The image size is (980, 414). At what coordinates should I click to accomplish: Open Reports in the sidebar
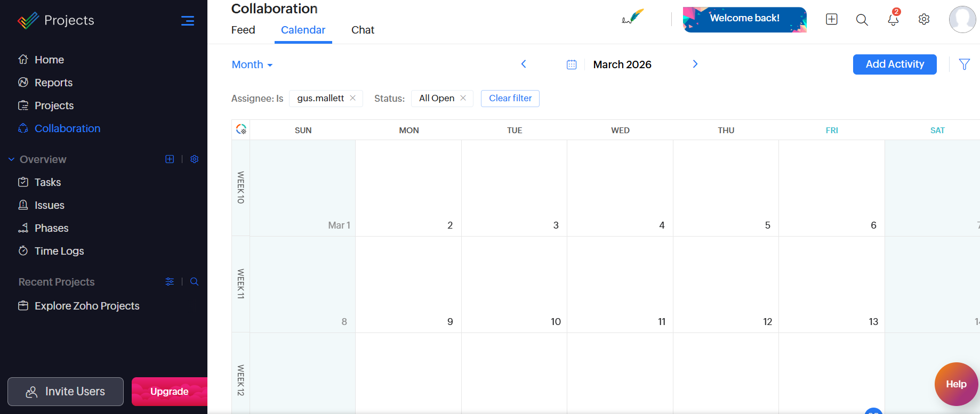[53, 83]
